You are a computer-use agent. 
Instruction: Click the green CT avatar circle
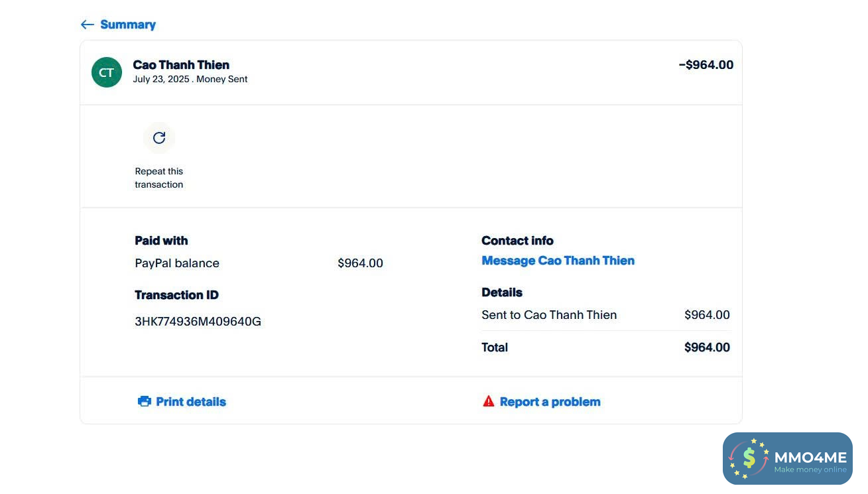click(x=107, y=72)
